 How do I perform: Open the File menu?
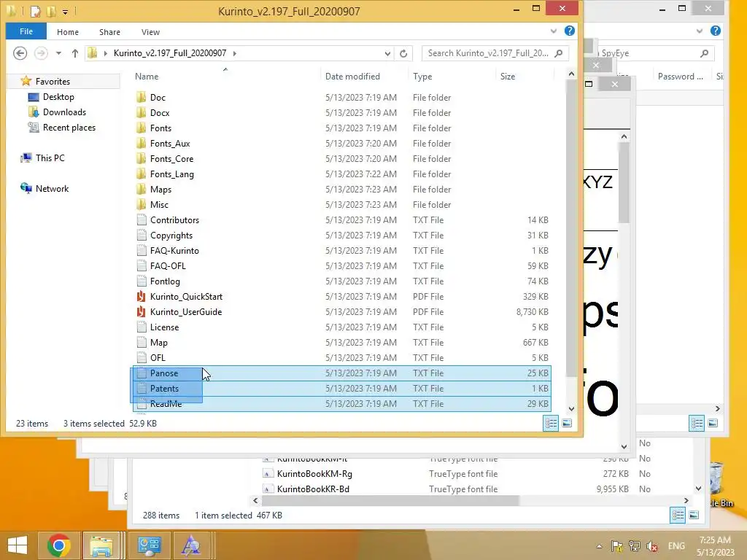(26, 31)
